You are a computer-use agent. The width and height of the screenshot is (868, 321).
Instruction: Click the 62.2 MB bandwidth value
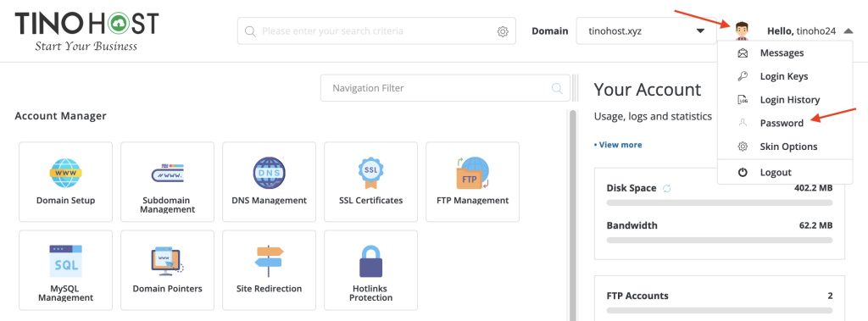816,225
